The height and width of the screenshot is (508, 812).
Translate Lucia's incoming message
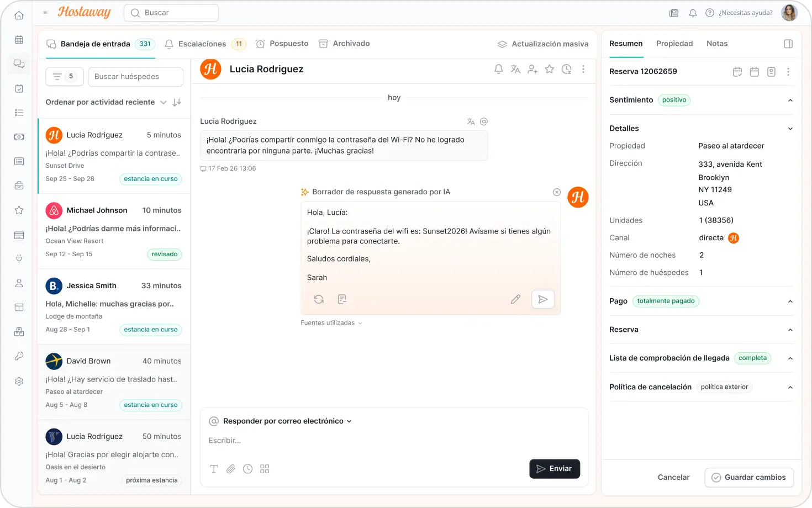point(471,121)
